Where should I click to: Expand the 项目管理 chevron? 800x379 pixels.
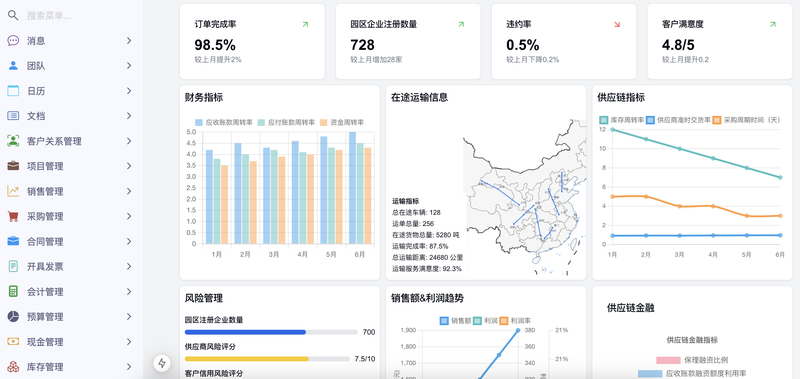click(129, 166)
